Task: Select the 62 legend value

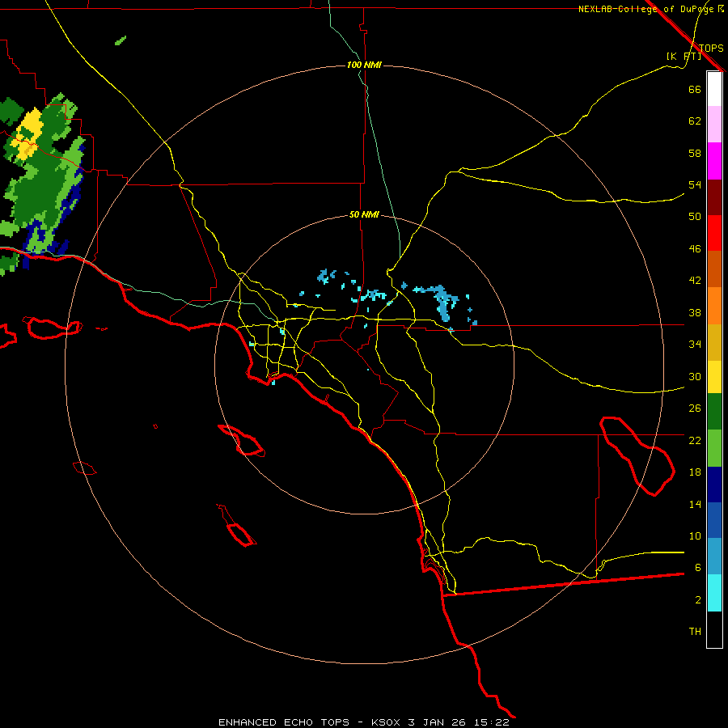Action: (695, 121)
